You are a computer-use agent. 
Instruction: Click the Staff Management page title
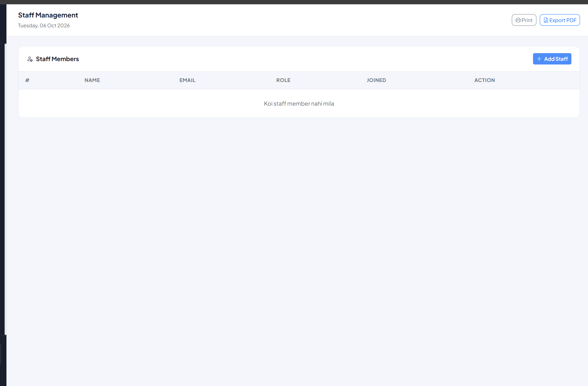[48, 15]
